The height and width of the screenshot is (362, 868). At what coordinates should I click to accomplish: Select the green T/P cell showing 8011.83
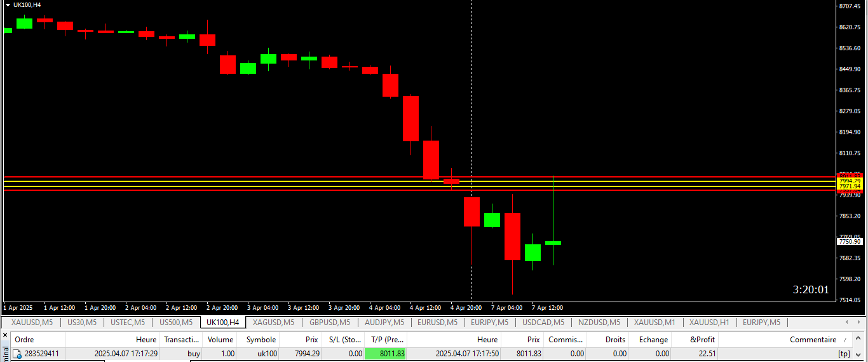pyautogui.click(x=385, y=354)
